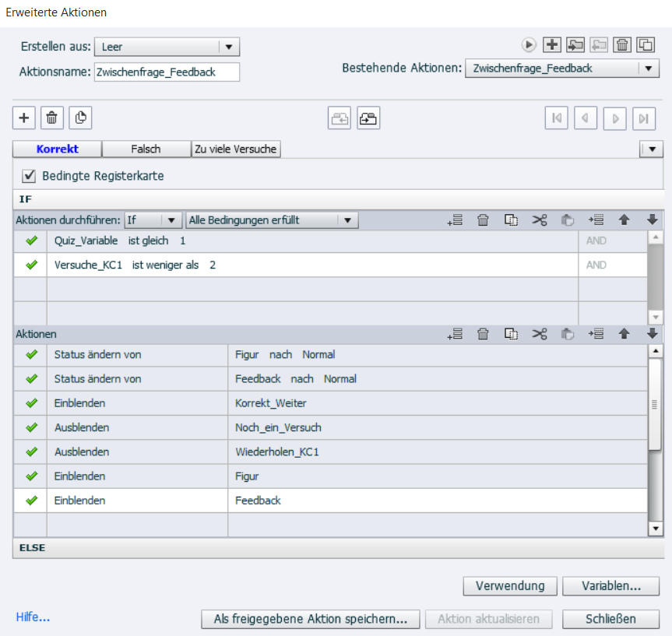The width and height of the screenshot is (672, 636).
Task: Click scissors icon in Aktionen toolbar
Action: [x=540, y=333]
